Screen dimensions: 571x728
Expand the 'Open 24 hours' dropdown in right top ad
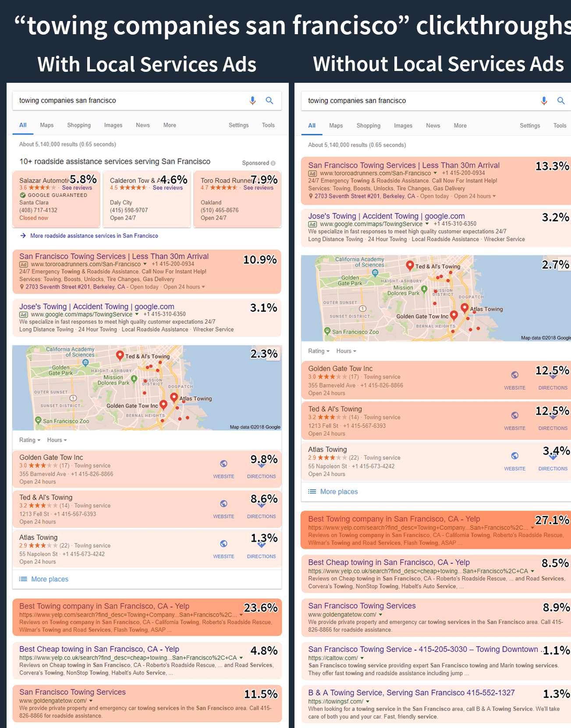tap(475, 196)
